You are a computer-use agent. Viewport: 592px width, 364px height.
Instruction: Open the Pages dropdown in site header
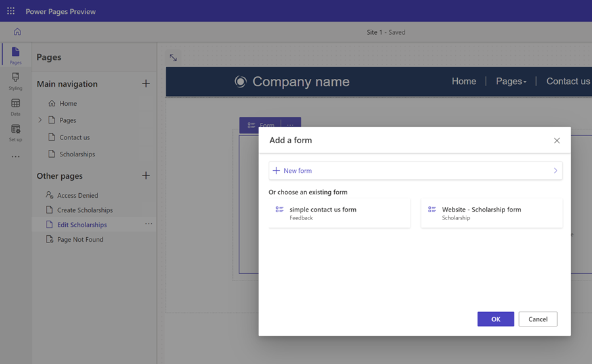tap(511, 81)
